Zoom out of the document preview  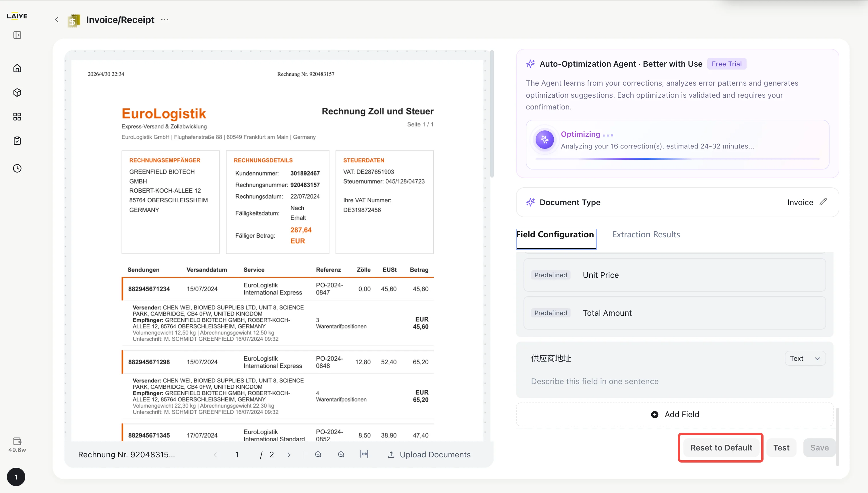point(318,455)
